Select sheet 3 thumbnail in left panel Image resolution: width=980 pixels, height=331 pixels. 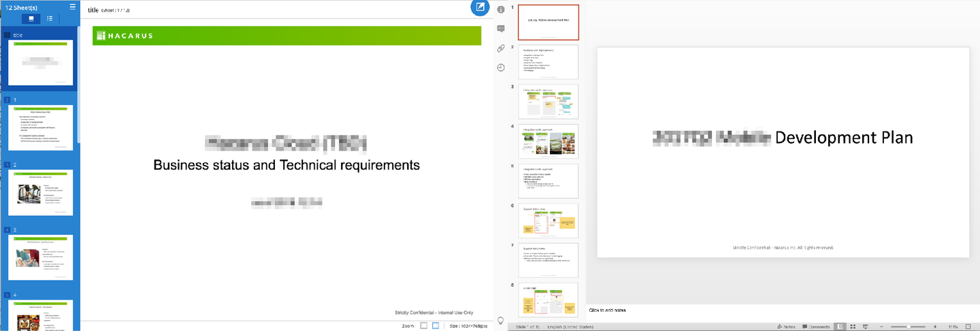click(x=41, y=257)
